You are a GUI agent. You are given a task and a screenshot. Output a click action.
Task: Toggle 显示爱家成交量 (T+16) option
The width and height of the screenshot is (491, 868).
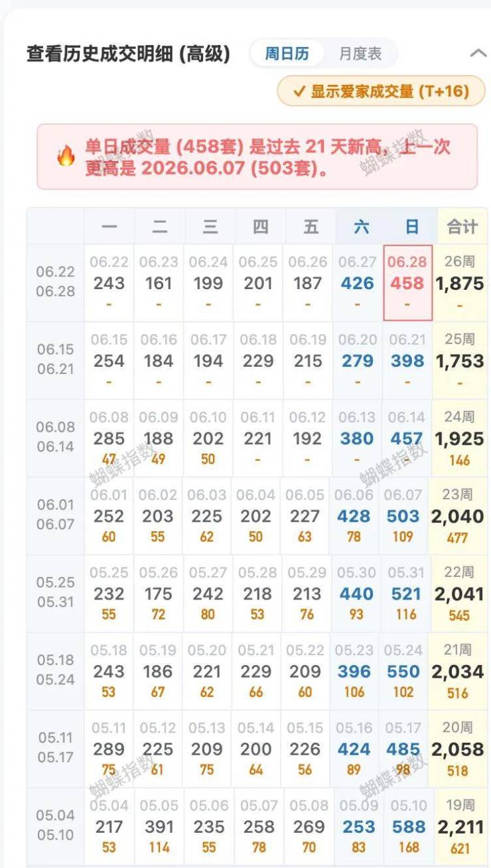(x=381, y=91)
